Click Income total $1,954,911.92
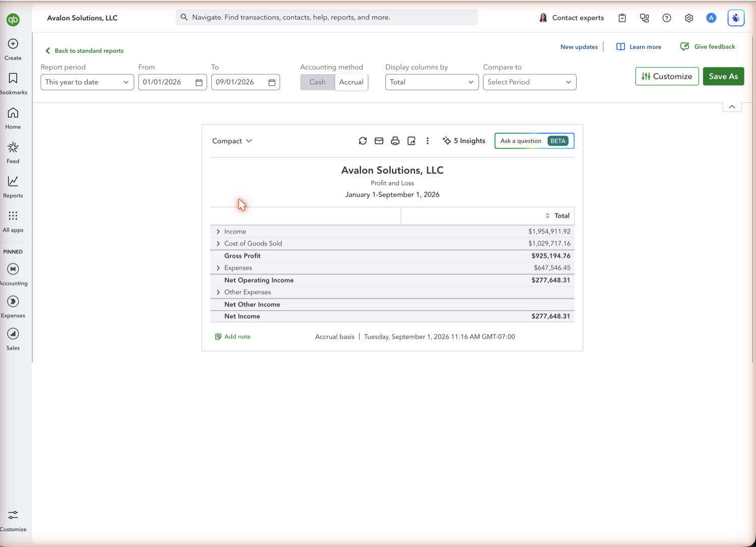The image size is (756, 547). click(549, 232)
